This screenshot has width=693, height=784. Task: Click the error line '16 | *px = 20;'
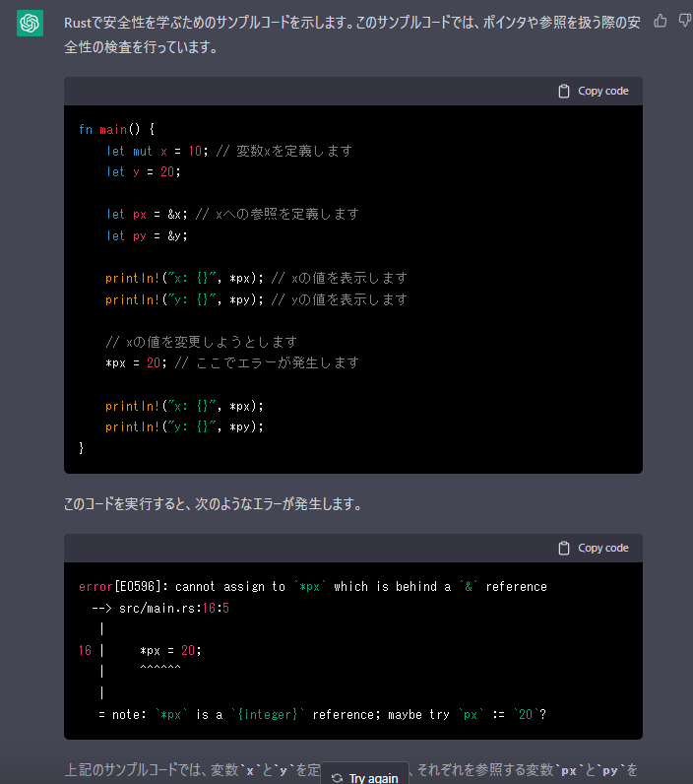click(140, 650)
